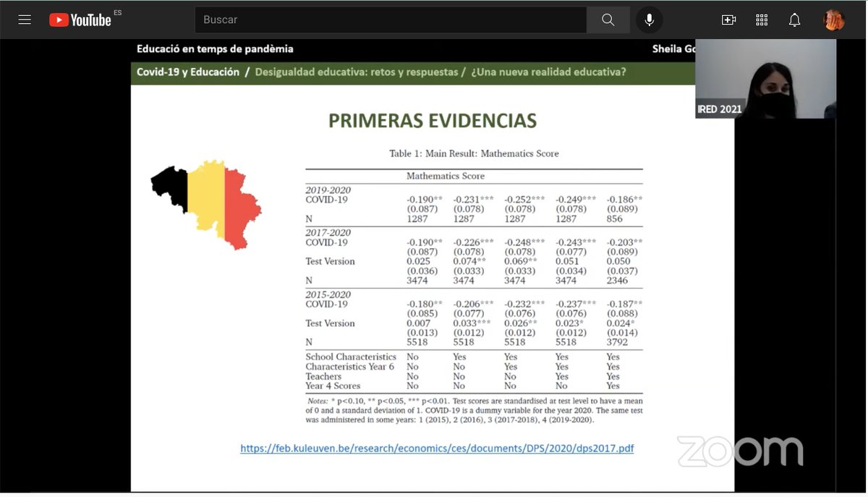Click the 'IRED 2021' label on webcam

(x=719, y=109)
